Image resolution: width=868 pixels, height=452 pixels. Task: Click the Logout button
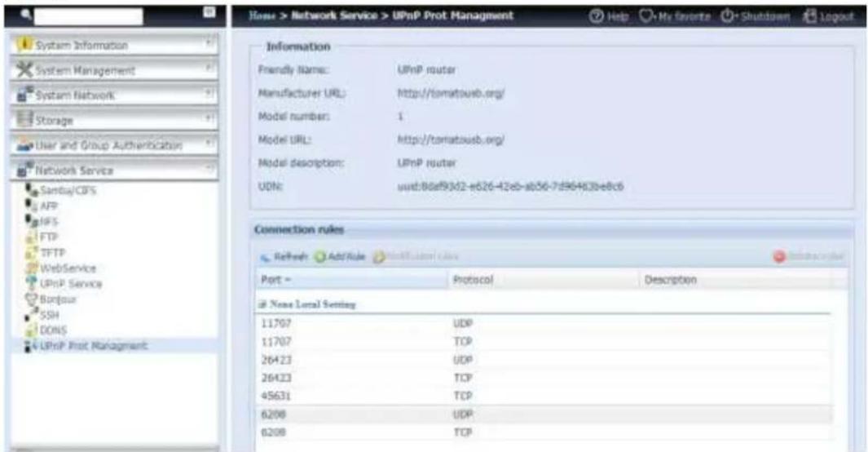836,16
